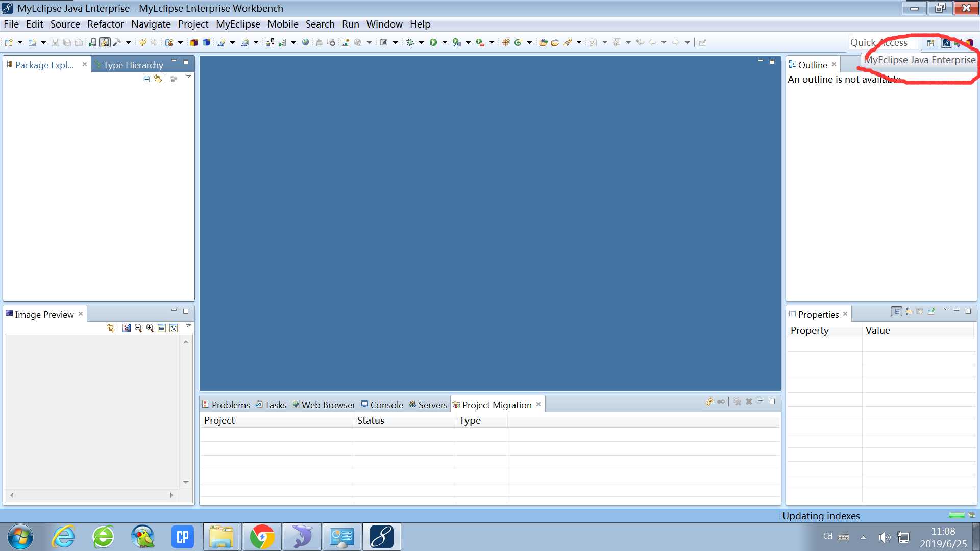Click the Image Preview vertical scrollbar down arrow
The width and height of the screenshot is (980, 551).
tap(186, 482)
